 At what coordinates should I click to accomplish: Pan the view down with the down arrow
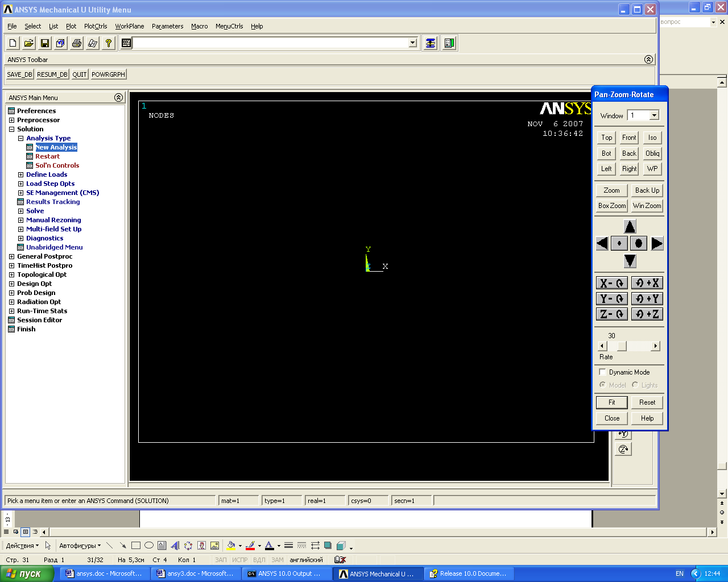tap(630, 261)
